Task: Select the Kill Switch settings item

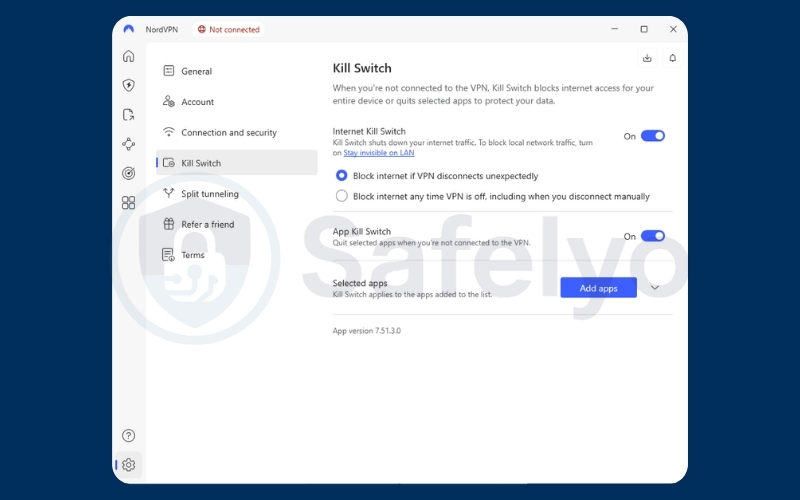Action: point(237,163)
